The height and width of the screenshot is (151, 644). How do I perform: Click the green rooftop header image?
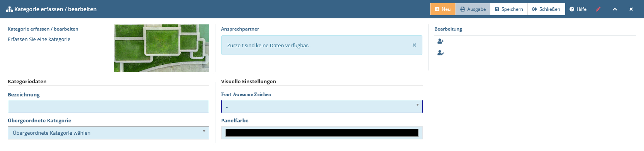point(162,48)
